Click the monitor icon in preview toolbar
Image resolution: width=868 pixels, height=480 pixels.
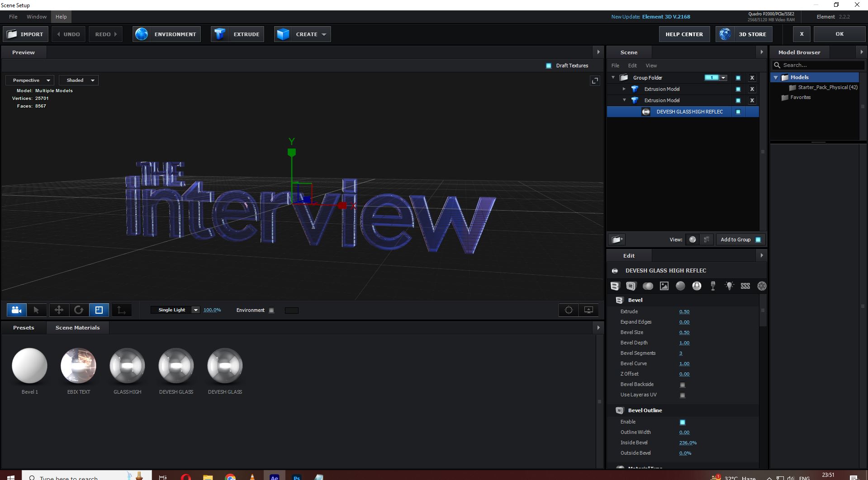[x=588, y=310]
